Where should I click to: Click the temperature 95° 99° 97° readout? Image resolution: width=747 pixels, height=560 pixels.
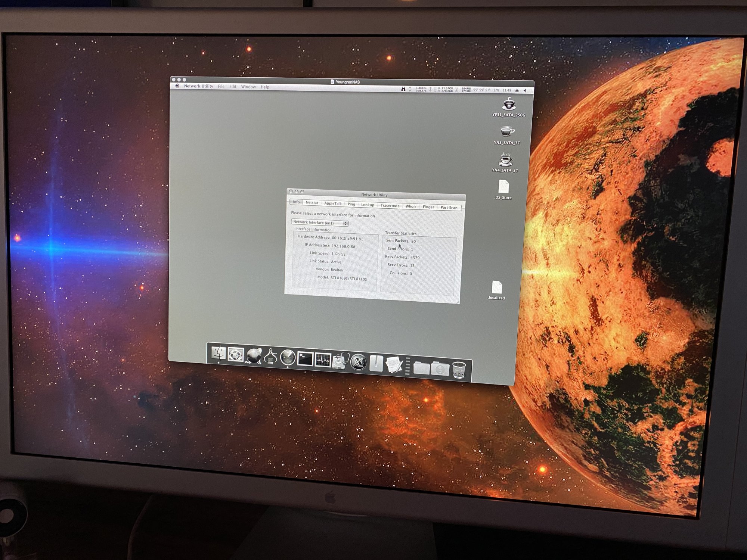coord(482,90)
